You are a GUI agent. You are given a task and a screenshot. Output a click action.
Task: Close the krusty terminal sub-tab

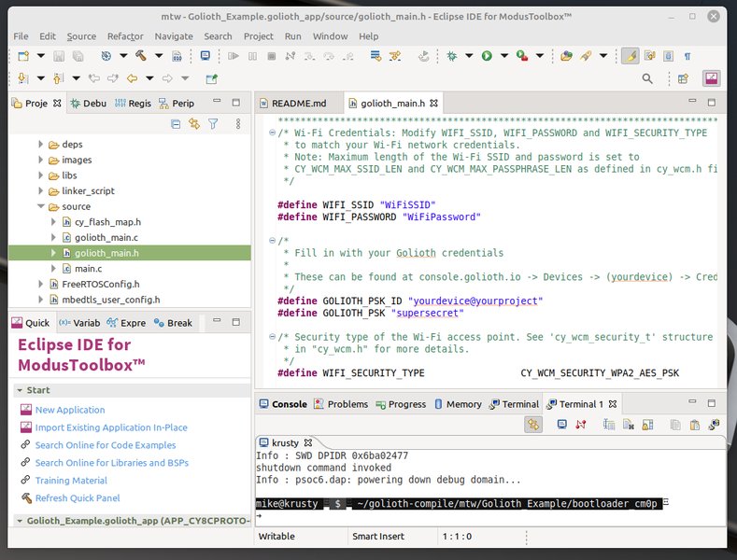point(308,442)
